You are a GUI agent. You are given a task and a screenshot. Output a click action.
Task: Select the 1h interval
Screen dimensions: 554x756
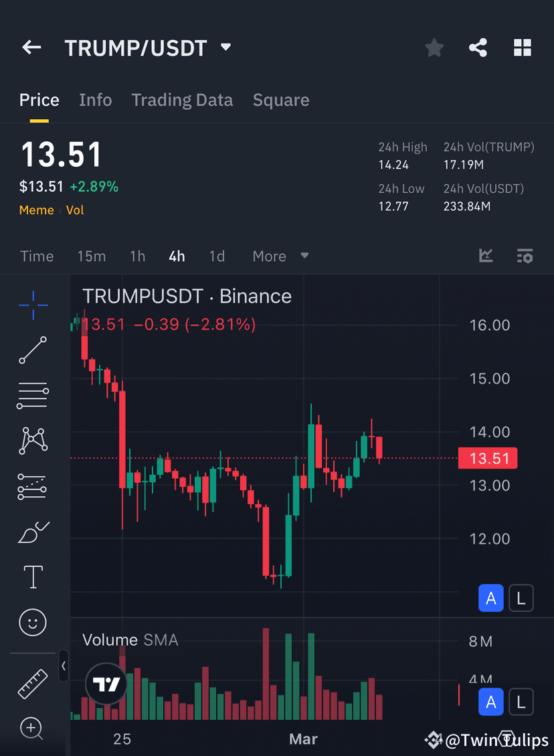point(137,256)
